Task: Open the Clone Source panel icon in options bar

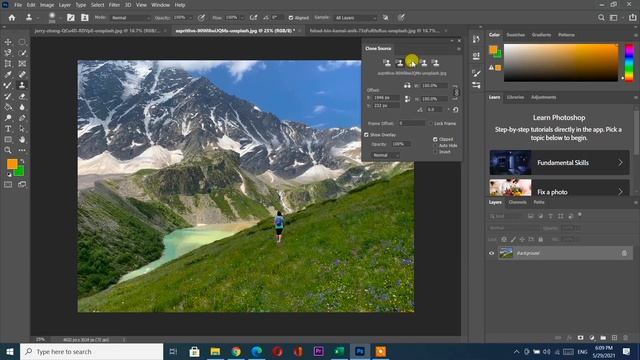Action: tap(84, 18)
